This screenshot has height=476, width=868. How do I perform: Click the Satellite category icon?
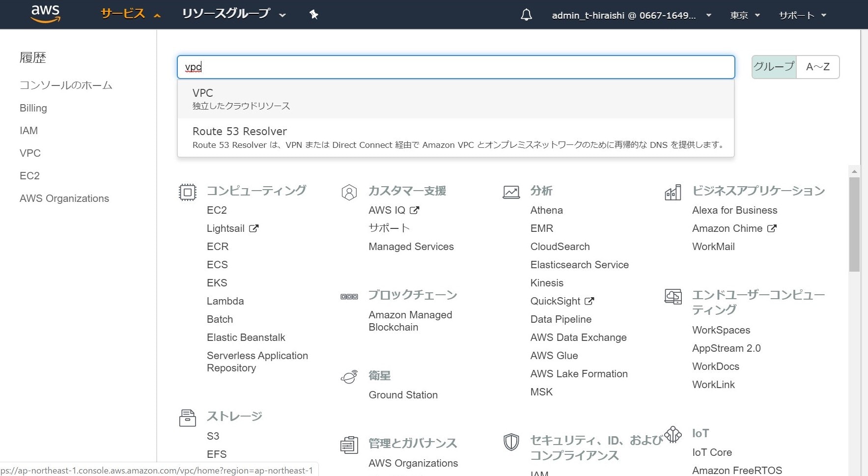click(349, 377)
